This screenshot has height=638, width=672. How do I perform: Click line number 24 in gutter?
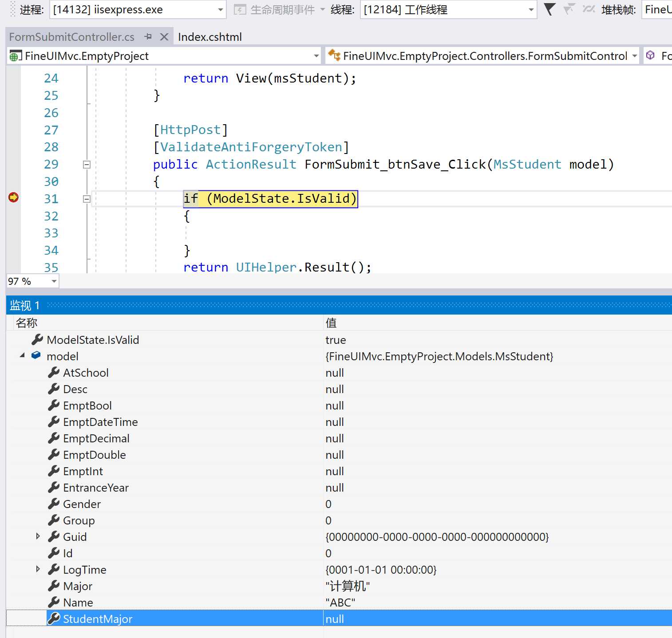(51, 78)
